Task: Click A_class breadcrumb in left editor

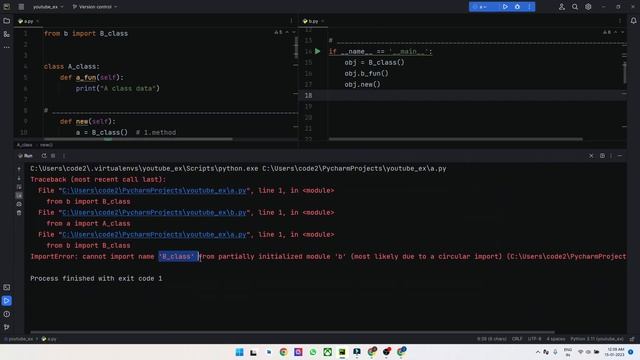Action: 24,145
